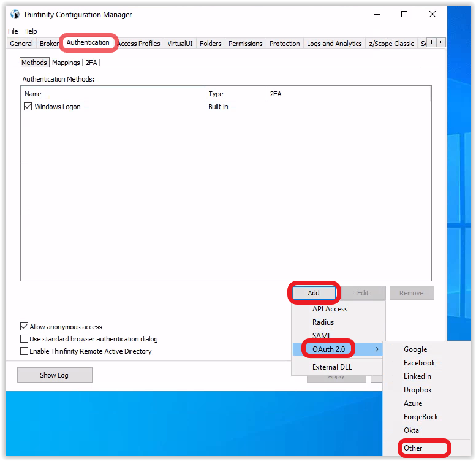The height and width of the screenshot is (461, 476).
Task: Select the 2FA sub-tab
Action: (91, 63)
